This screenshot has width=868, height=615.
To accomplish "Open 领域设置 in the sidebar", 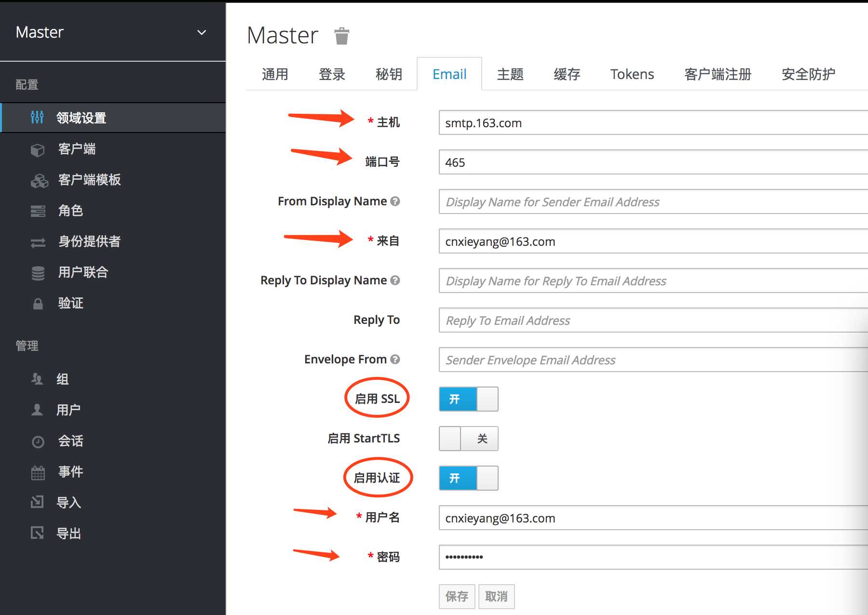I will pyautogui.click(x=113, y=118).
